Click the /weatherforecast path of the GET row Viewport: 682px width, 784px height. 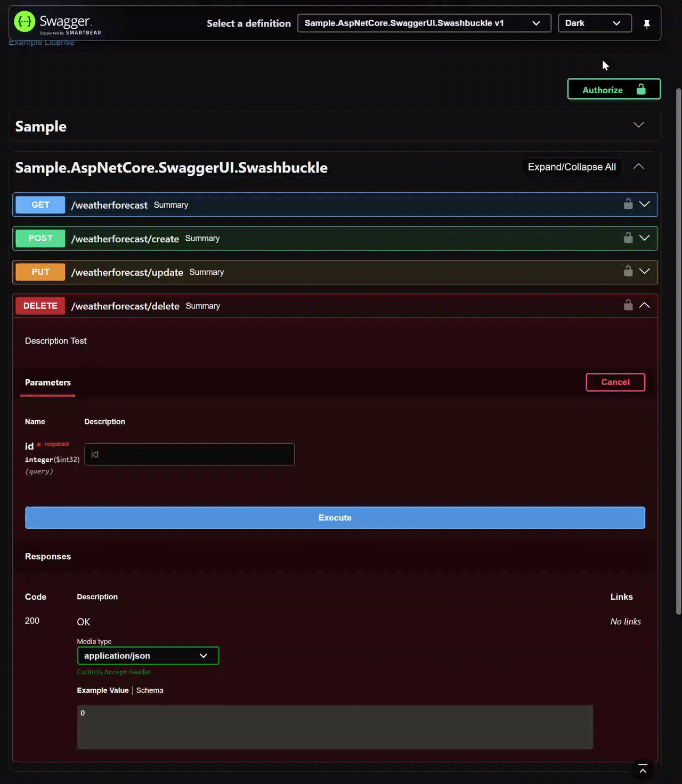click(109, 206)
